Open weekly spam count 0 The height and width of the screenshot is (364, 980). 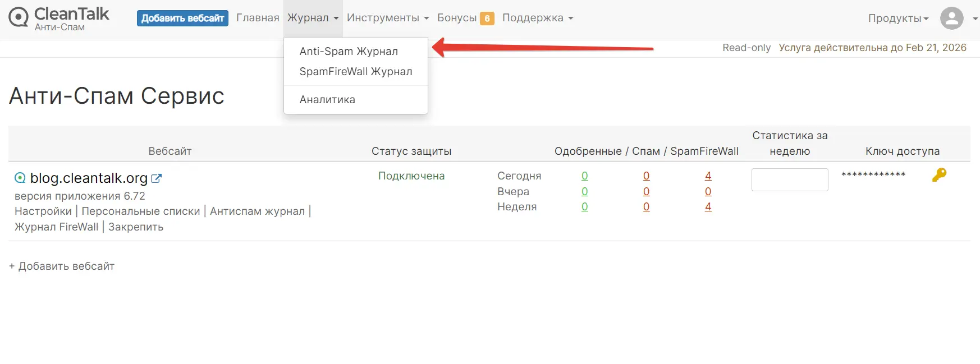647,206
